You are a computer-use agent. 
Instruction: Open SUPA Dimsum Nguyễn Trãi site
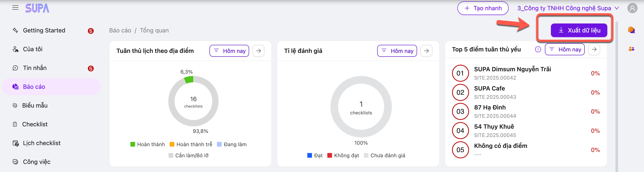(x=513, y=69)
